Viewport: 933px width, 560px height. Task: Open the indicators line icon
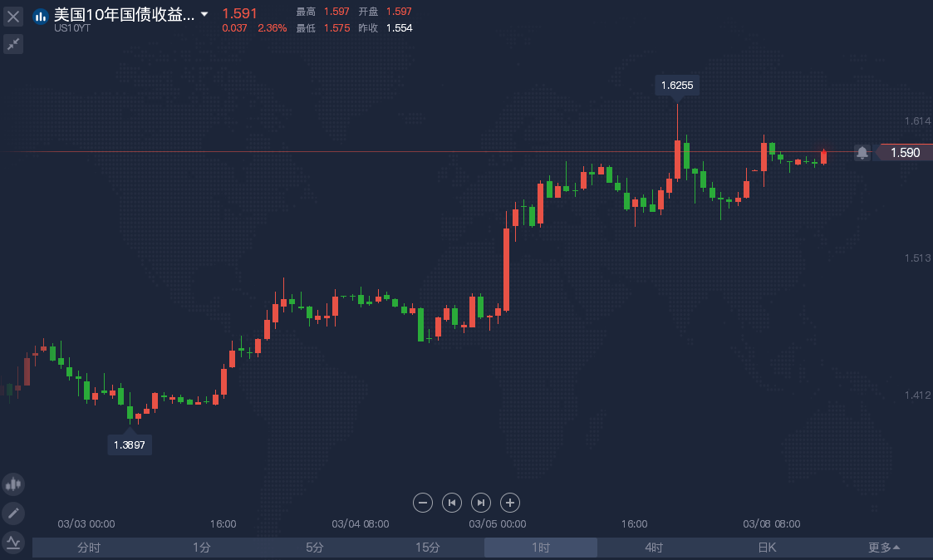click(13, 543)
